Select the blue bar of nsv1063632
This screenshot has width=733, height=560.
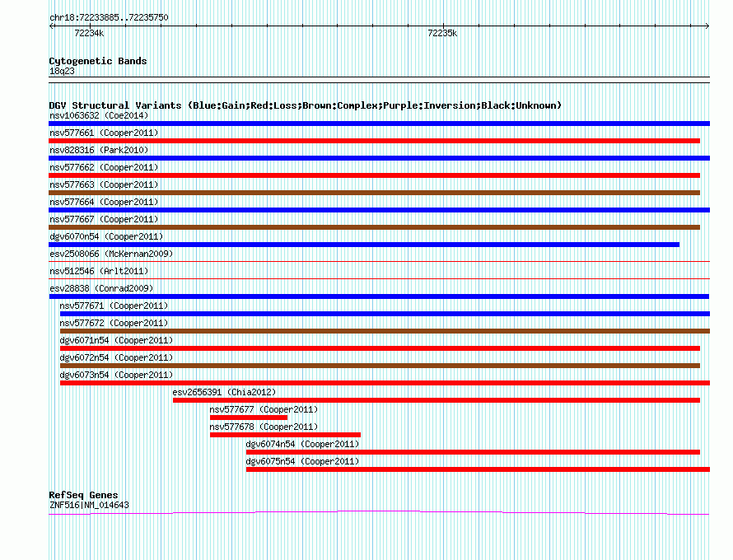coord(379,124)
